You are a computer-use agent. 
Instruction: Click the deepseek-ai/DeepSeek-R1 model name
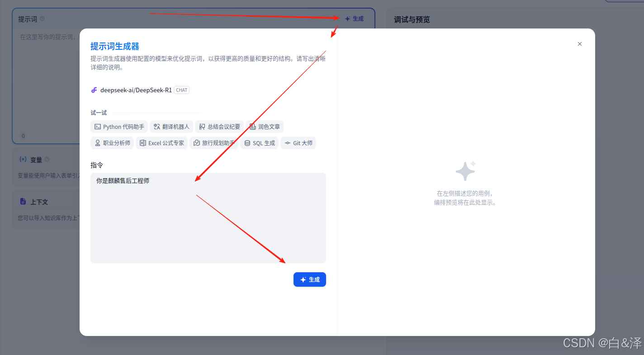(136, 90)
